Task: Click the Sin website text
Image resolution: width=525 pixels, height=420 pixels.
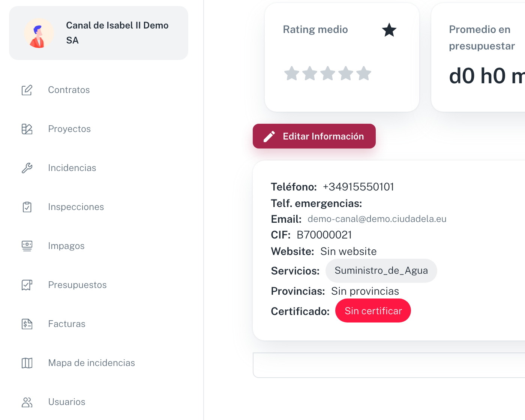Action: (348, 251)
